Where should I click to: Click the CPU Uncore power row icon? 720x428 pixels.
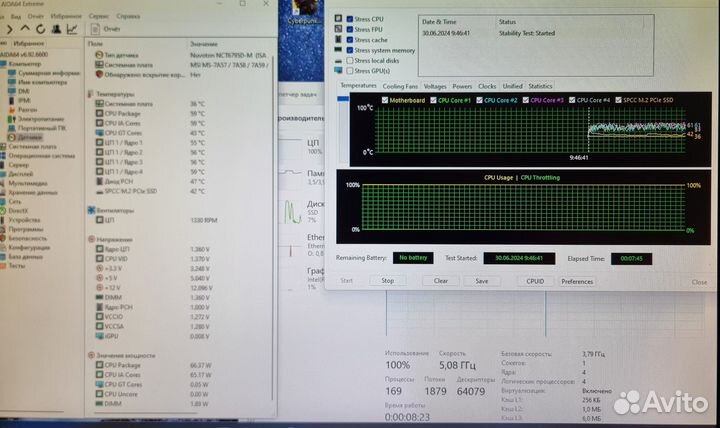click(x=99, y=394)
